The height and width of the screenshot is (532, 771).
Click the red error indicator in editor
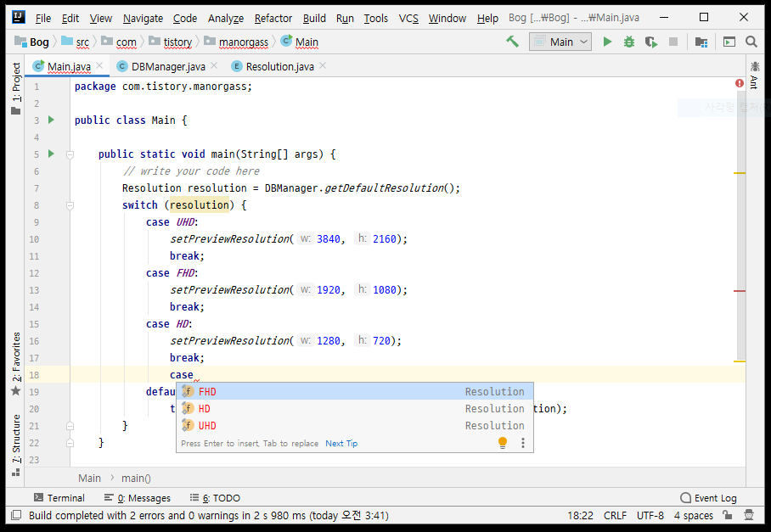[740, 83]
